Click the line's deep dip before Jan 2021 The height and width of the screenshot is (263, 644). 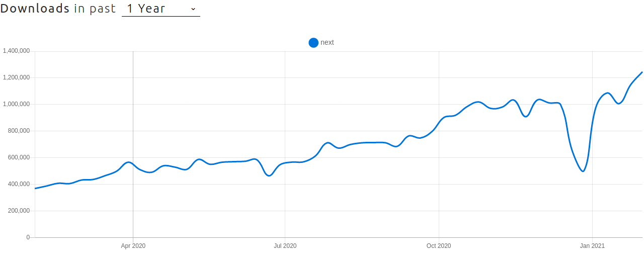pos(583,171)
